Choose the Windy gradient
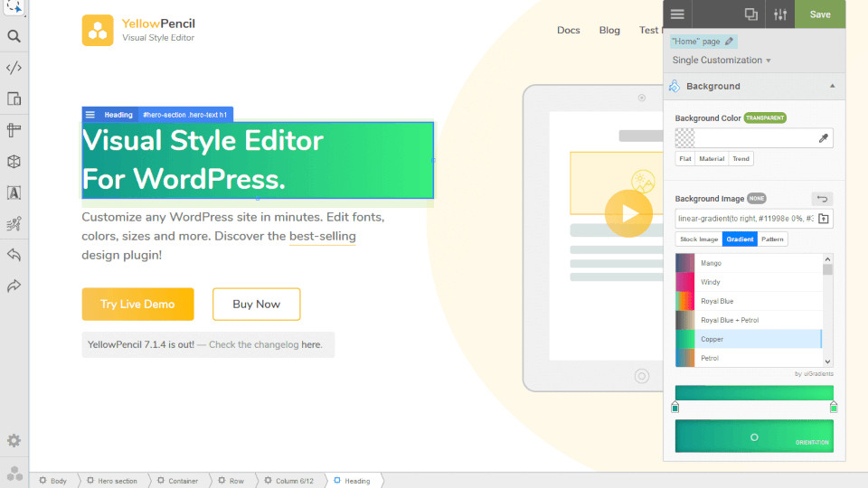This screenshot has width=868, height=488. (749, 282)
